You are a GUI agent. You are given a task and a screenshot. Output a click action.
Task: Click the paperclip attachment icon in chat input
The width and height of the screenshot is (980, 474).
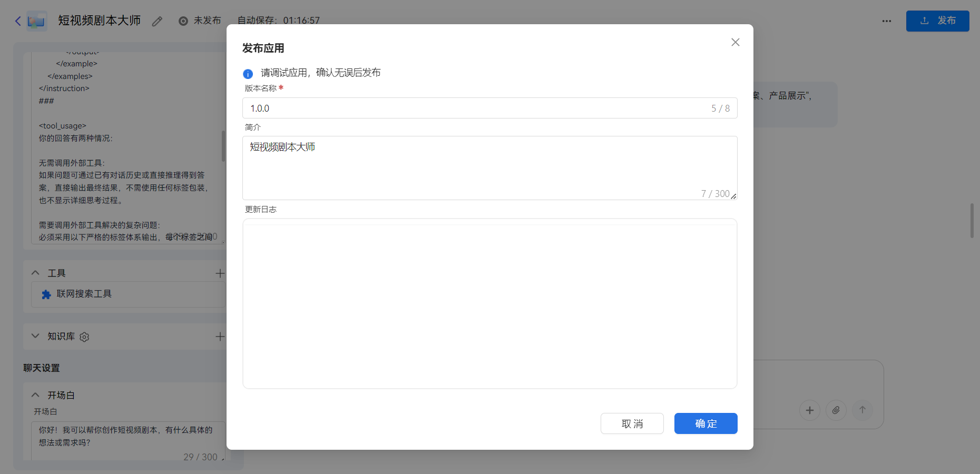click(x=836, y=410)
